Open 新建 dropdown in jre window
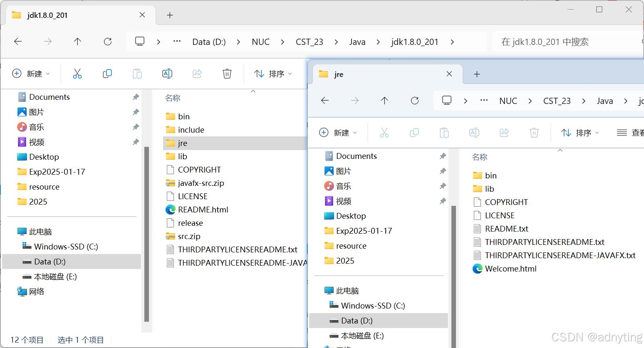644x348 pixels. coord(338,133)
